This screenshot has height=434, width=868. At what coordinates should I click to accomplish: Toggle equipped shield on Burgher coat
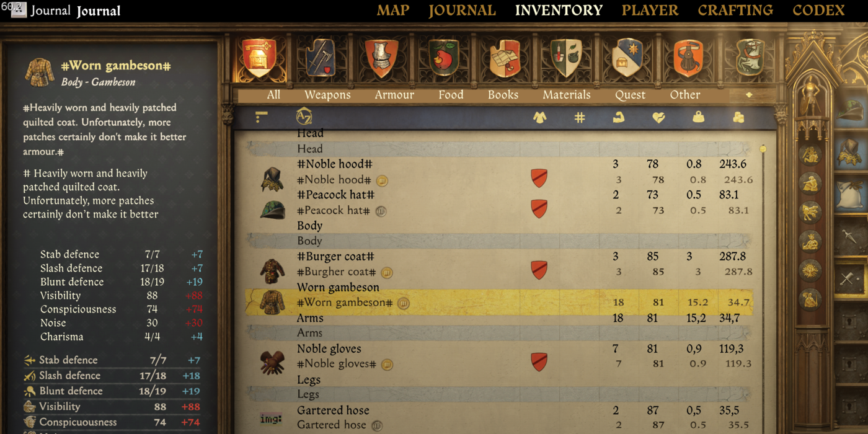tap(539, 270)
